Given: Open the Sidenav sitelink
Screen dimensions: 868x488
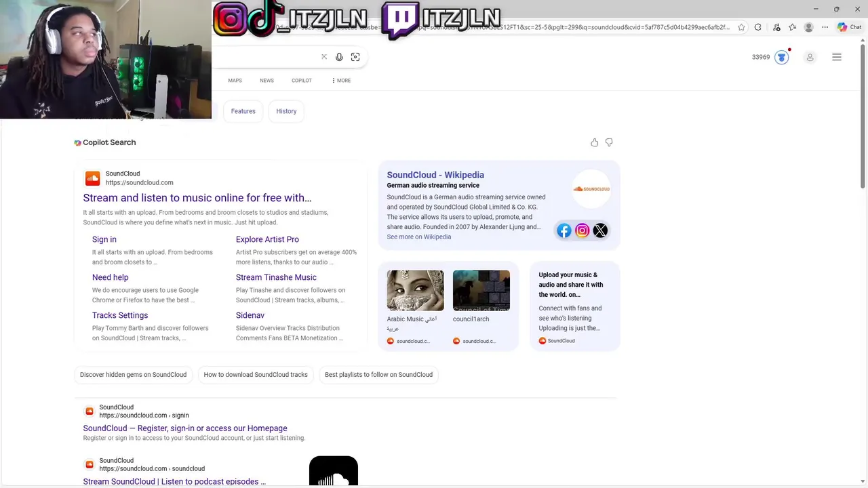Looking at the screenshot, I should tap(250, 315).
